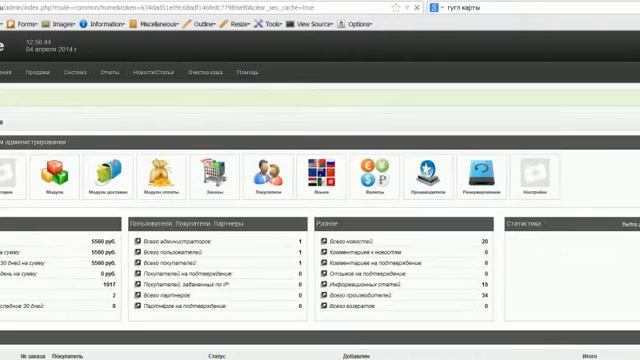This screenshot has width=640, height=360.
Task: Expand the Miscellaneous toolbar dropdown
Action: click(x=178, y=24)
